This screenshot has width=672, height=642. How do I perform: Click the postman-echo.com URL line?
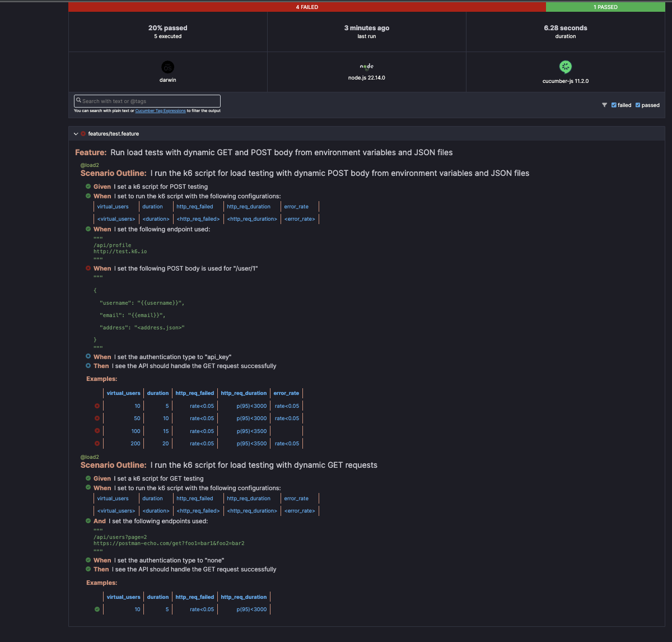click(x=169, y=543)
